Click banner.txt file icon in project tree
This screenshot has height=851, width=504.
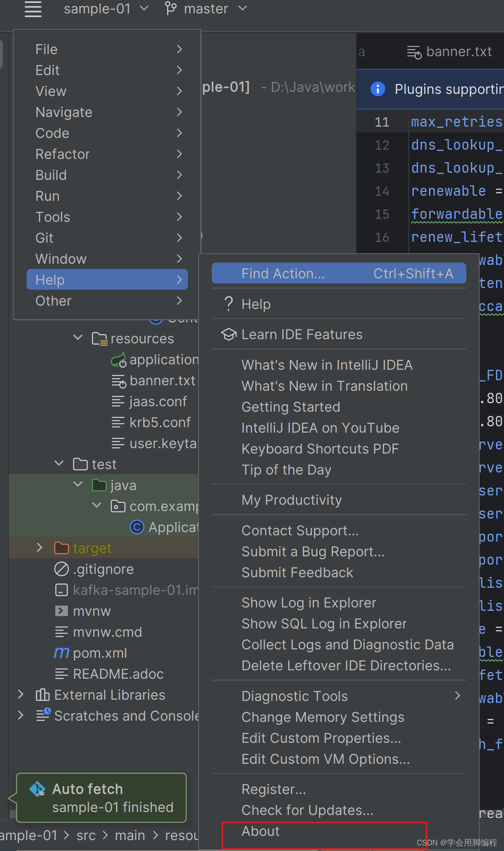(x=119, y=381)
